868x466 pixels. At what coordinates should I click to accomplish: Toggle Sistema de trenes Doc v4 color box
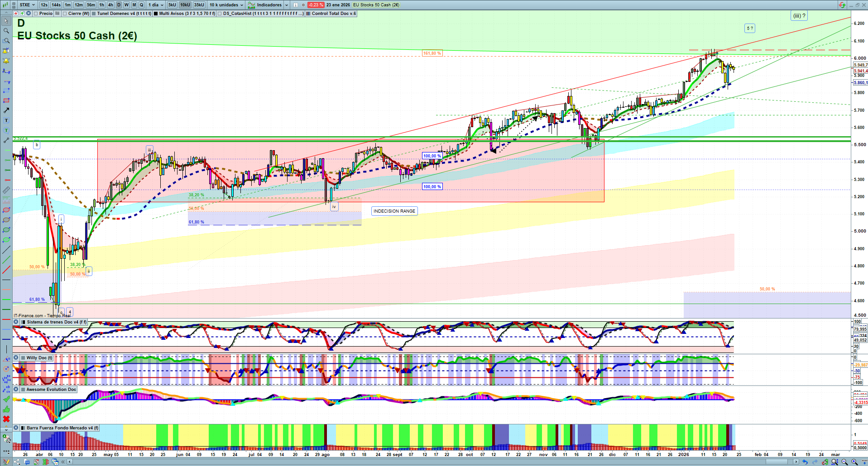tap(23, 322)
